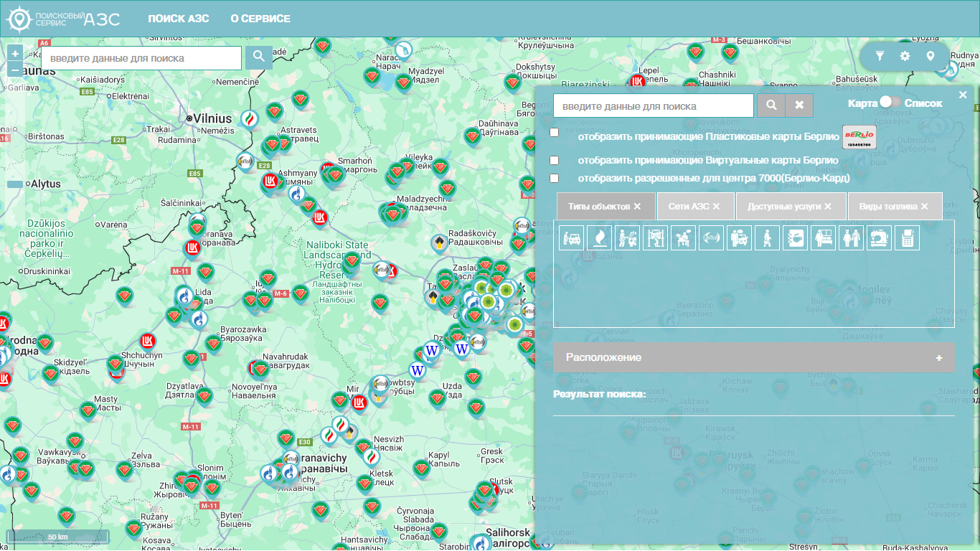Click the green marker near Daŭhinava

472,136
